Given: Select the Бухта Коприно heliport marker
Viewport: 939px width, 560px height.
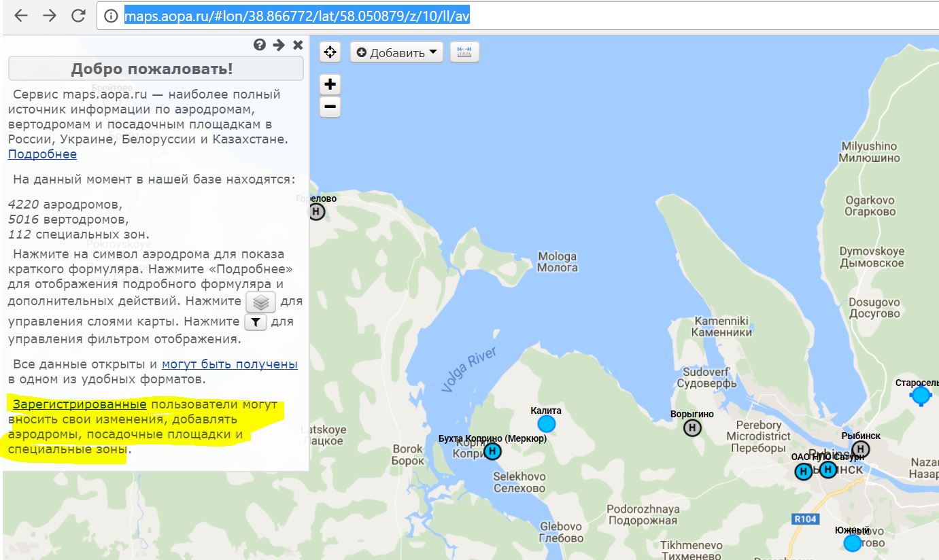Looking at the screenshot, I should (492, 451).
